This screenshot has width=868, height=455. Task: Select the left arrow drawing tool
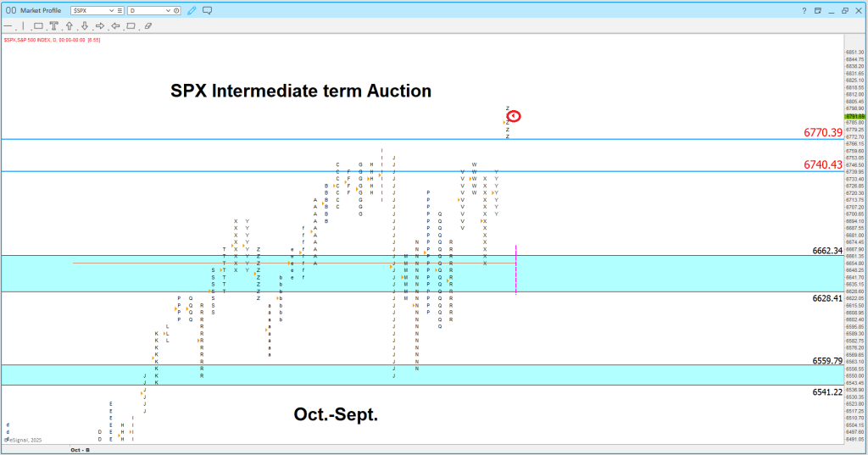[x=115, y=26]
